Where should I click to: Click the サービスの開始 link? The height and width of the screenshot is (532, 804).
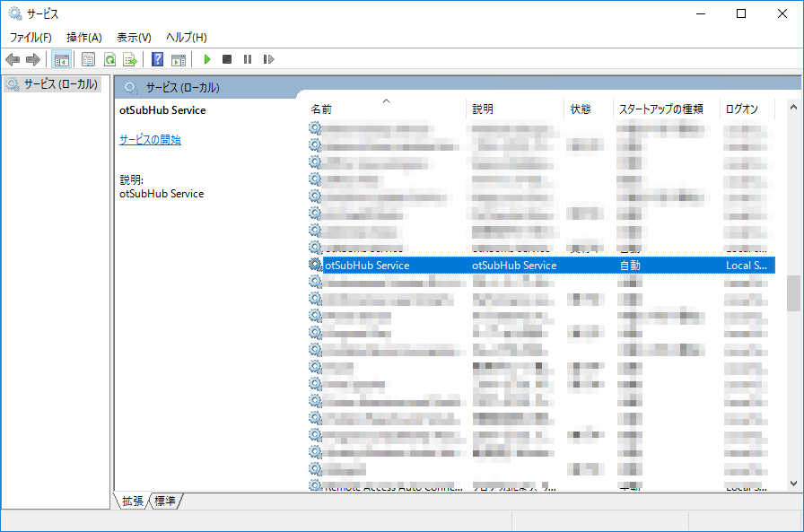(x=150, y=140)
